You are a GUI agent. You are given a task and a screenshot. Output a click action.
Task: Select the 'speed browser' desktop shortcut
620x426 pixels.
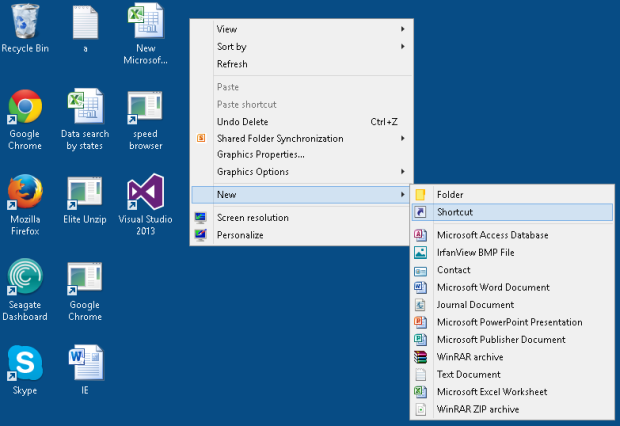(145, 107)
